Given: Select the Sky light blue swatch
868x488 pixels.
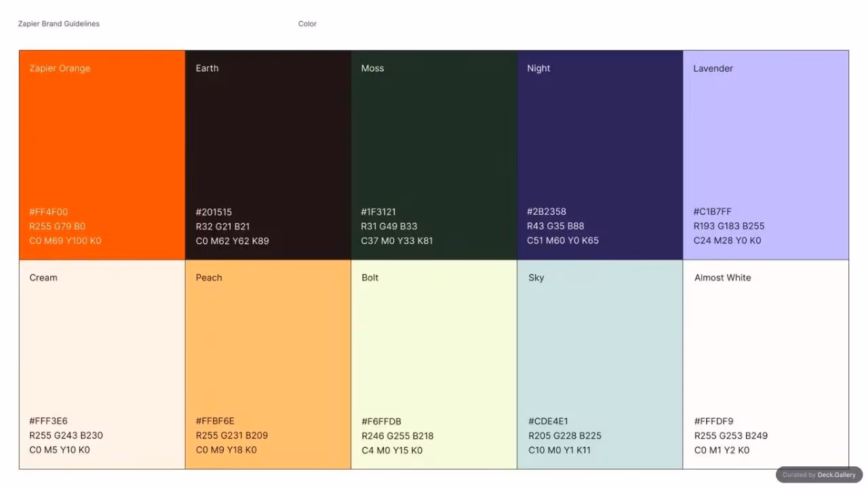Looking at the screenshot, I should pos(600,365).
